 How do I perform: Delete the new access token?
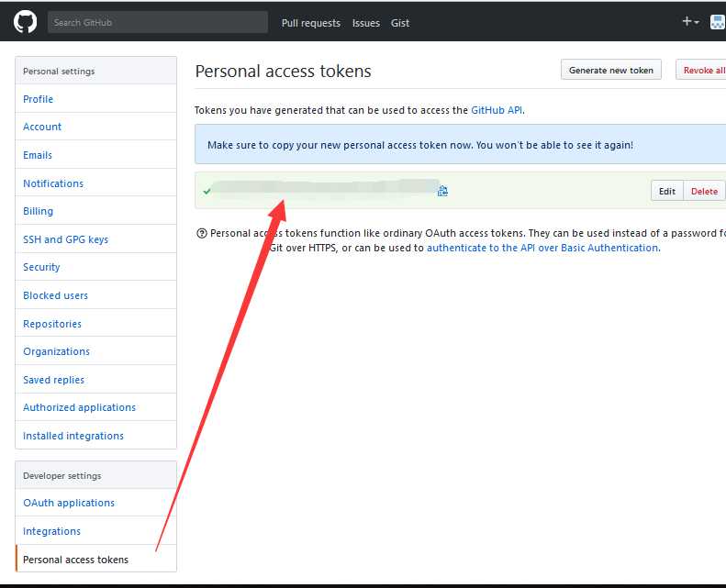704,191
